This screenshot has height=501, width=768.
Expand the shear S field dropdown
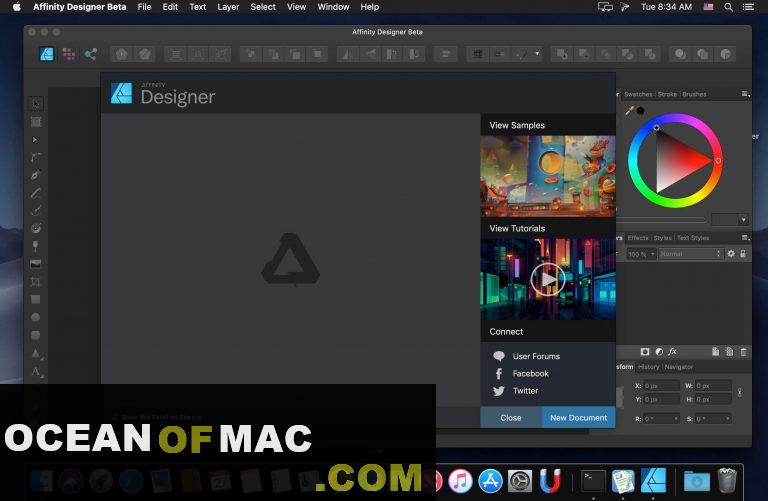point(728,419)
